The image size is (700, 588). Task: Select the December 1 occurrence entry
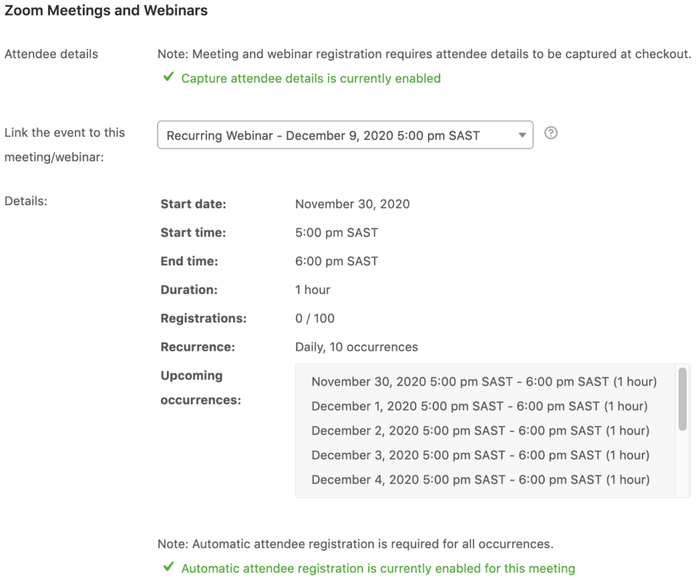coord(476,406)
